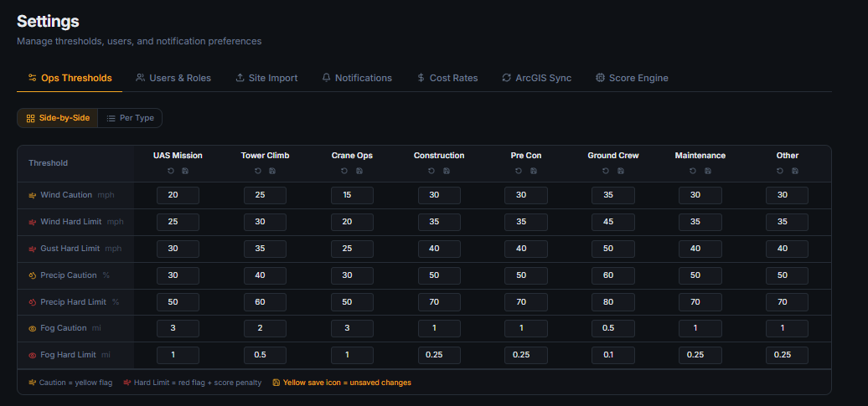Click the Precip Hard Limit red droplet icon
This screenshot has height=406, width=868.
pos(32,302)
